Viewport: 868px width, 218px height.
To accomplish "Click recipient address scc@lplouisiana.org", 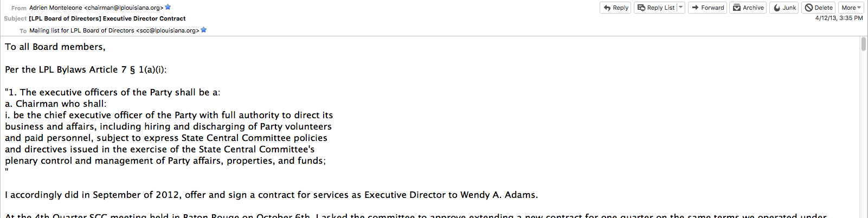I will pos(168,30).
